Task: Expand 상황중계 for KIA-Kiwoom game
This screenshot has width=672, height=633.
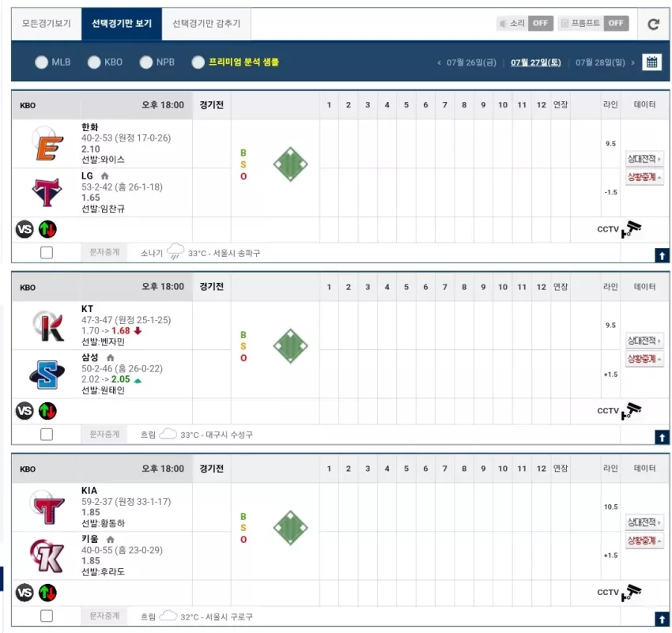Action: (644, 540)
